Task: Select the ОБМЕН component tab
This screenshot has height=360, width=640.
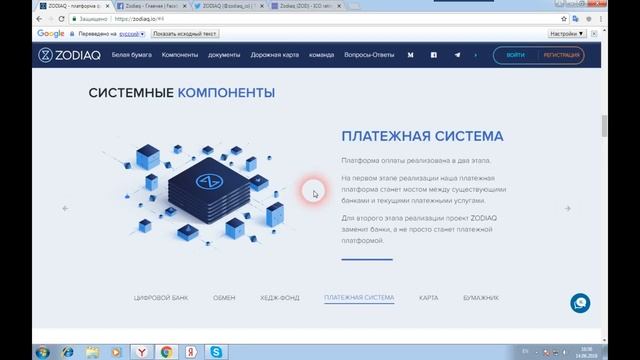Action: (224, 298)
